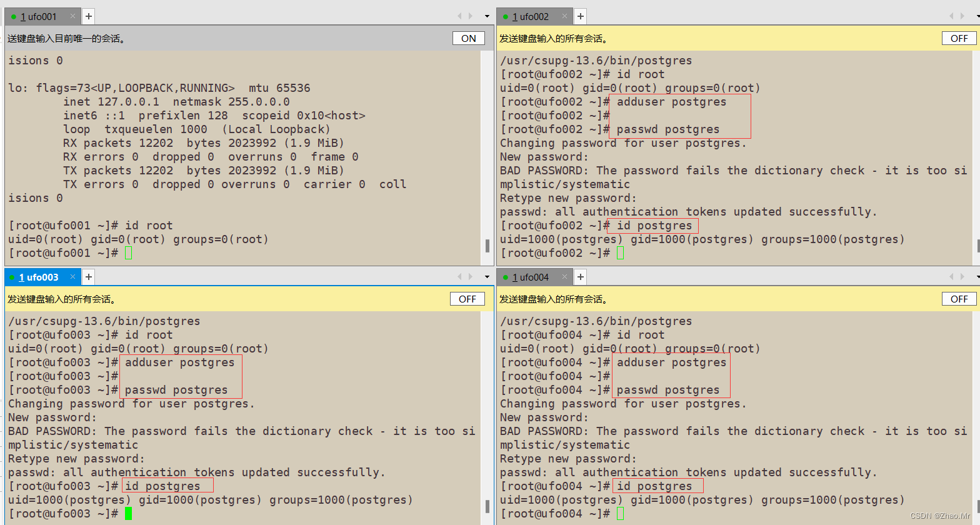The height and width of the screenshot is (525, 980).
Task: Click 'New password:' line in ufo004 terminal
Action: point(544,417)
